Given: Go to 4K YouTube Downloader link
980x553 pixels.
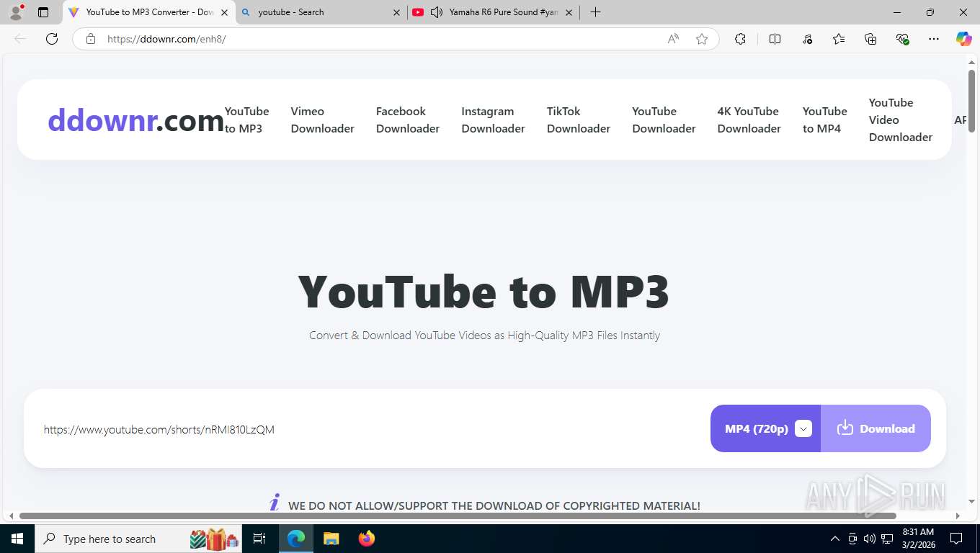Looking at the screenshot, I should pos(749,120).
